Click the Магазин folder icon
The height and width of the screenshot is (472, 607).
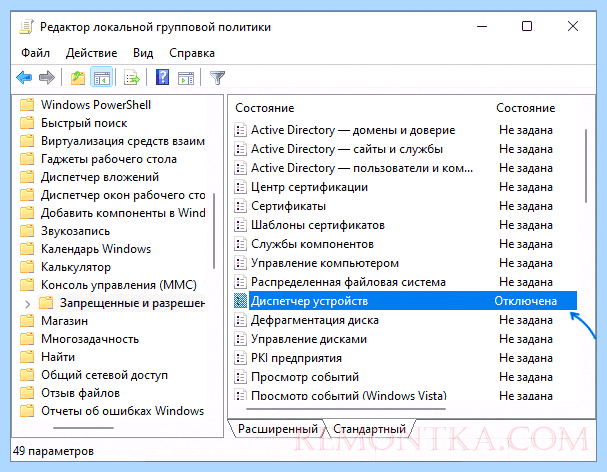27,321
